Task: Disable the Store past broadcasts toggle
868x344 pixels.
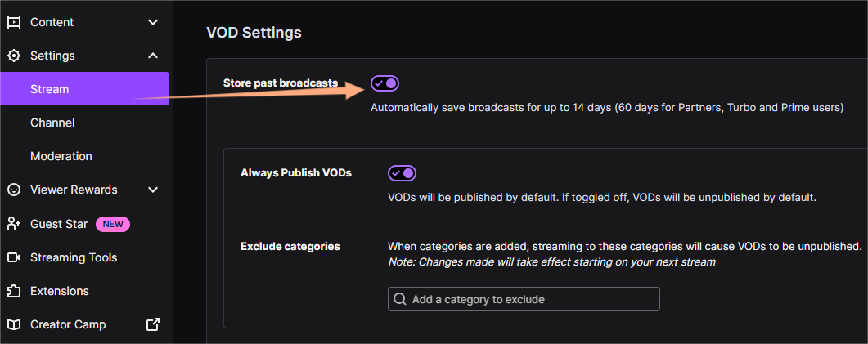Action: click(385, 83)
